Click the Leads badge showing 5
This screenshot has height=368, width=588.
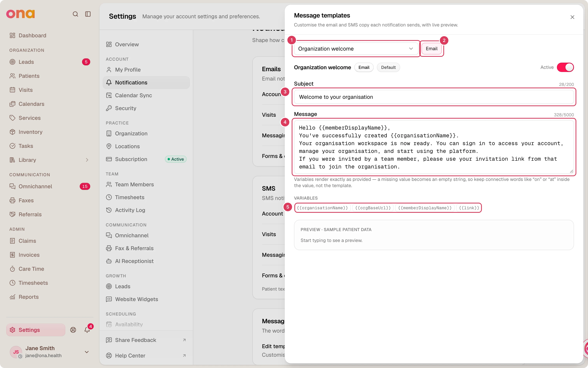pyautogui.click(x=86, y=62)
